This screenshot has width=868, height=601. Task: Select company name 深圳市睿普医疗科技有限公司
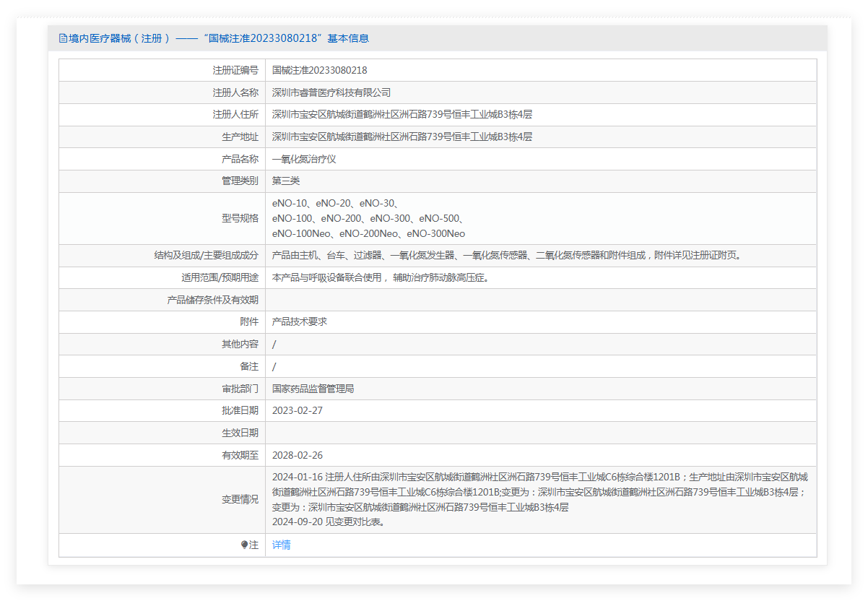(x=331, y=92)
